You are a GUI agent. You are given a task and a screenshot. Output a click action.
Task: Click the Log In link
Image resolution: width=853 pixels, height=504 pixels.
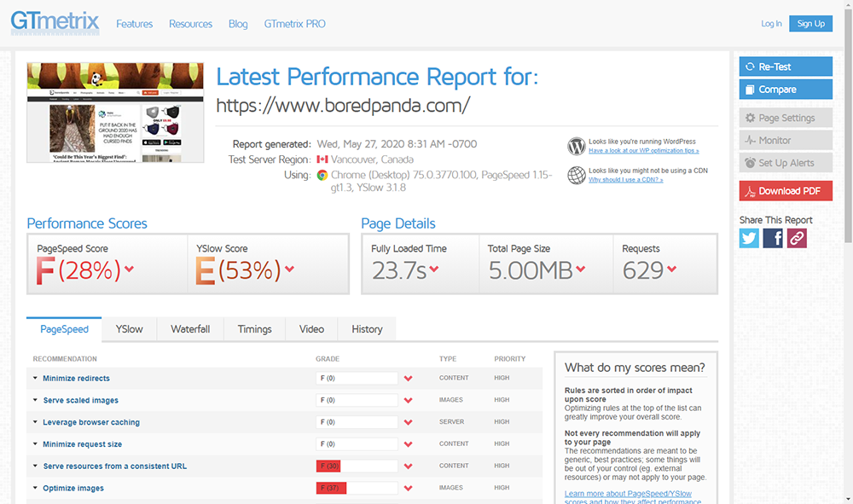pyautogui.click(x=771, y=23)
